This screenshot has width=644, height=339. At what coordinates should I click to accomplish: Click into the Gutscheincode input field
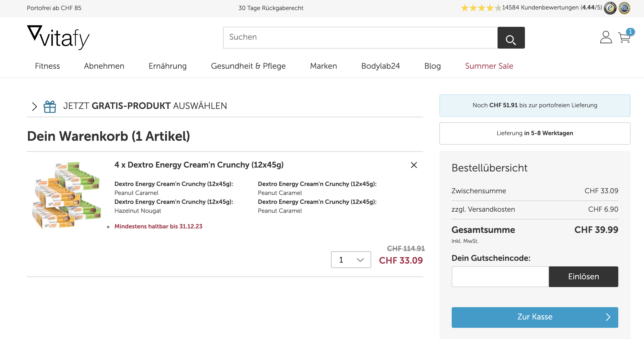500,276
